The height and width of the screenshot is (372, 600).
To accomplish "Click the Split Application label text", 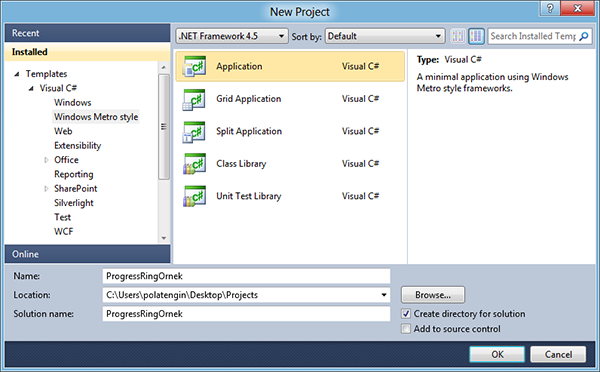I will 249,132.
